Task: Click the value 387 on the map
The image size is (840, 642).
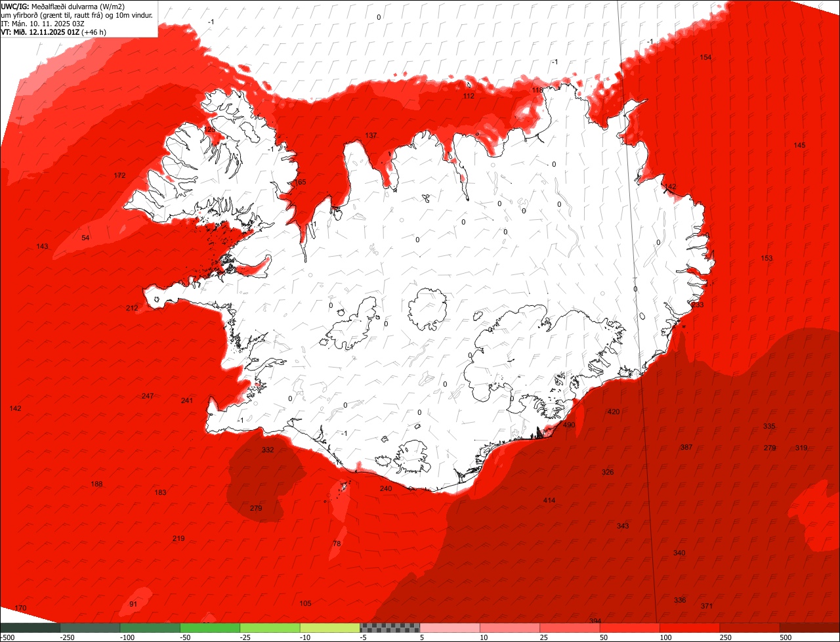Action: tap(686, 447)
